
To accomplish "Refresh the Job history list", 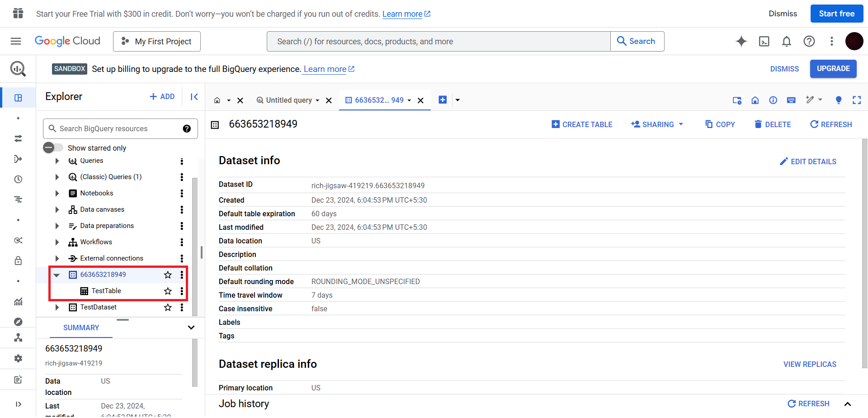I will tap(808, 404).
